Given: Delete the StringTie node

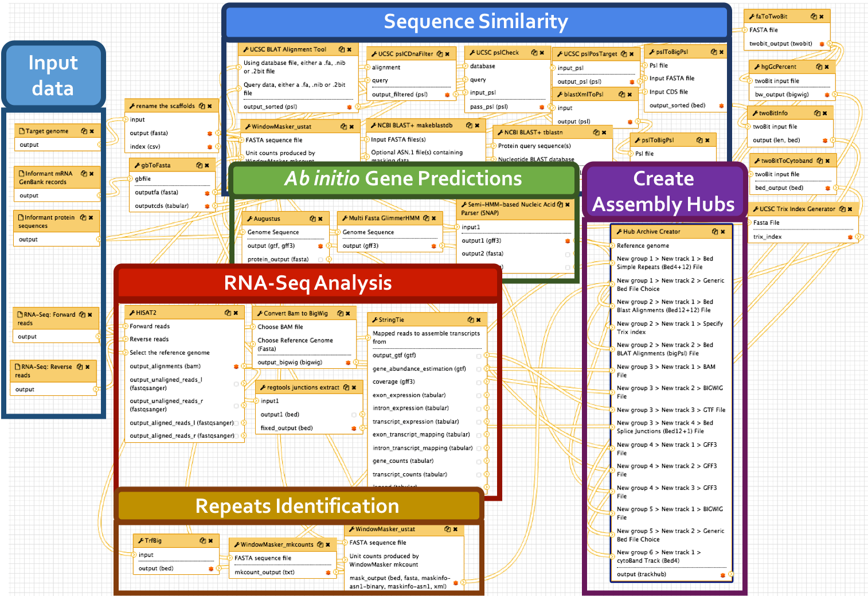Looking at the screenshot, I should click(x=479, y=320).
